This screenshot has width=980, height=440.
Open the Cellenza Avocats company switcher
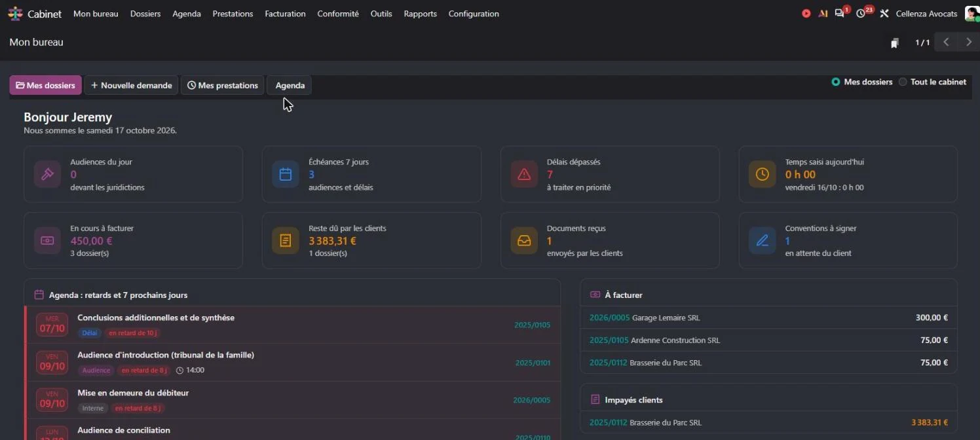click(x=926, y=14)
